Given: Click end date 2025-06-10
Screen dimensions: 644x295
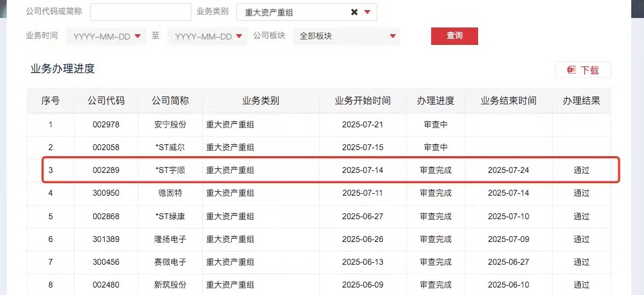Looking at the screenshot, I should point(508,284).
